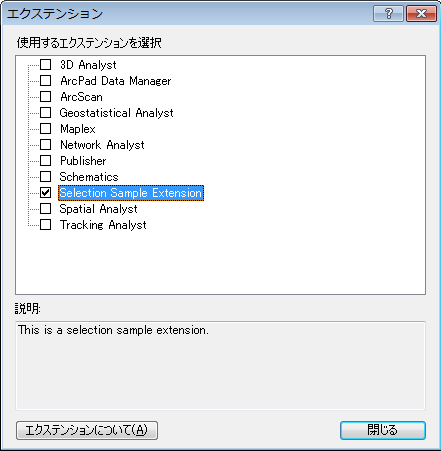Enable the Schematics checkbox
This screenshot has height=451, width=441.
pos(46,176)
